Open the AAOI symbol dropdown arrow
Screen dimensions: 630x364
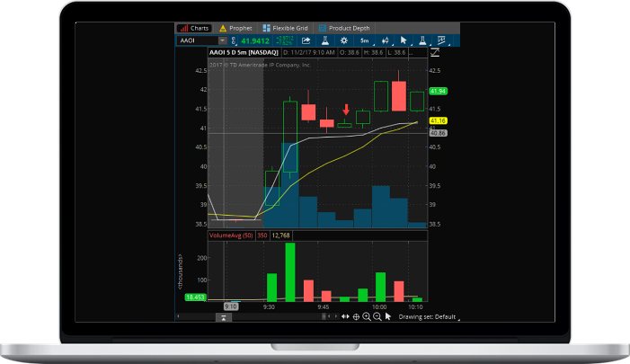pos(222,40)
